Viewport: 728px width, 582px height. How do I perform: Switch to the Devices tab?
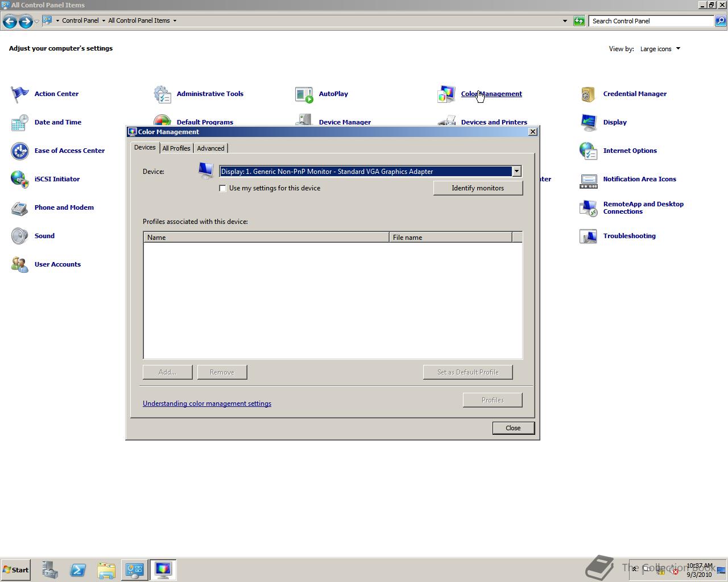point(145,147)
